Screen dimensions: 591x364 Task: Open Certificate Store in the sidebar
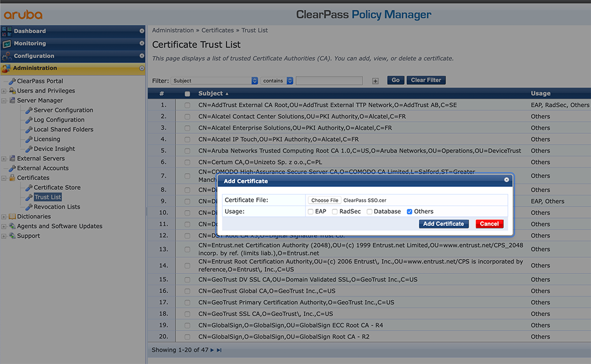click(x=57, y=187)
